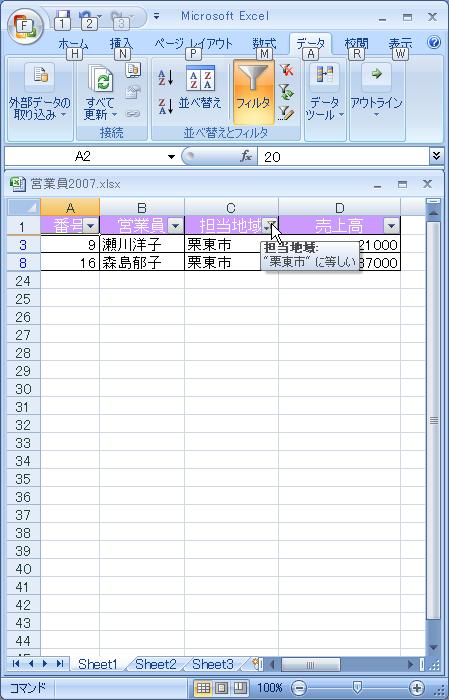Switch to Page Layout view button

click(222, 688)
